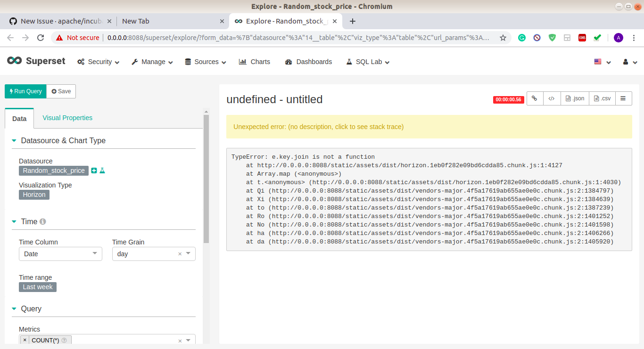Open SQL Lab flask icon beside datasource

click(102, 170)
